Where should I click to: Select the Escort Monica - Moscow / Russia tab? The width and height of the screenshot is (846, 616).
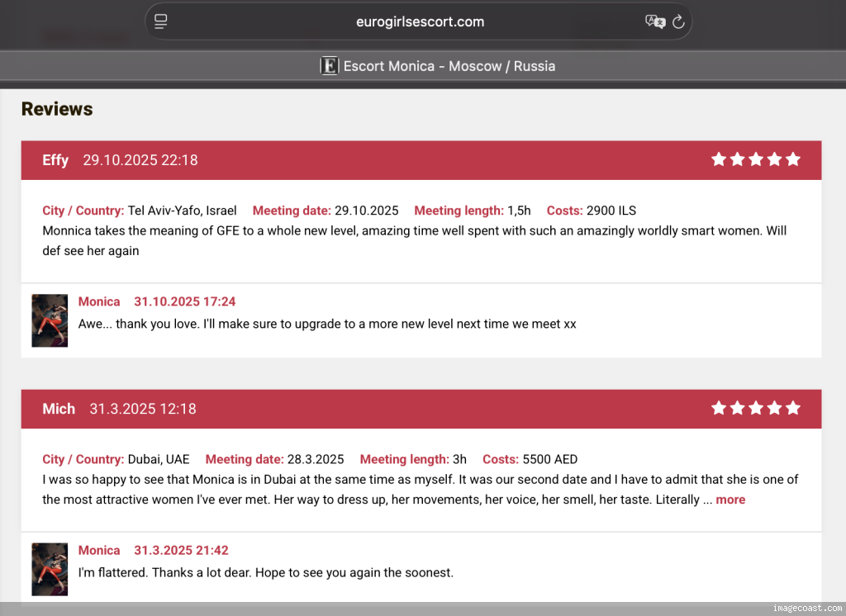[438, 66]
